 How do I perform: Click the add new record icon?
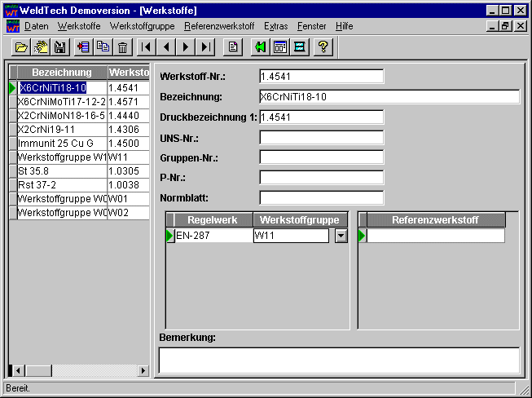pos(83,47)
